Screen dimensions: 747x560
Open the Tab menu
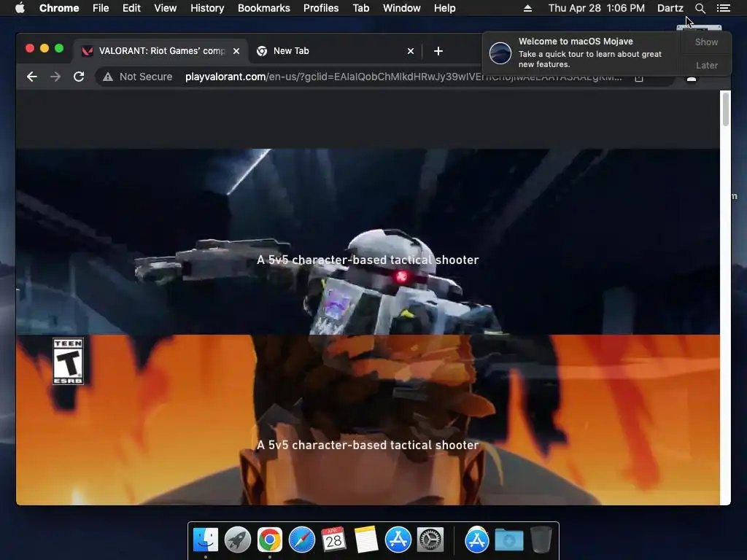click(361, 8)
